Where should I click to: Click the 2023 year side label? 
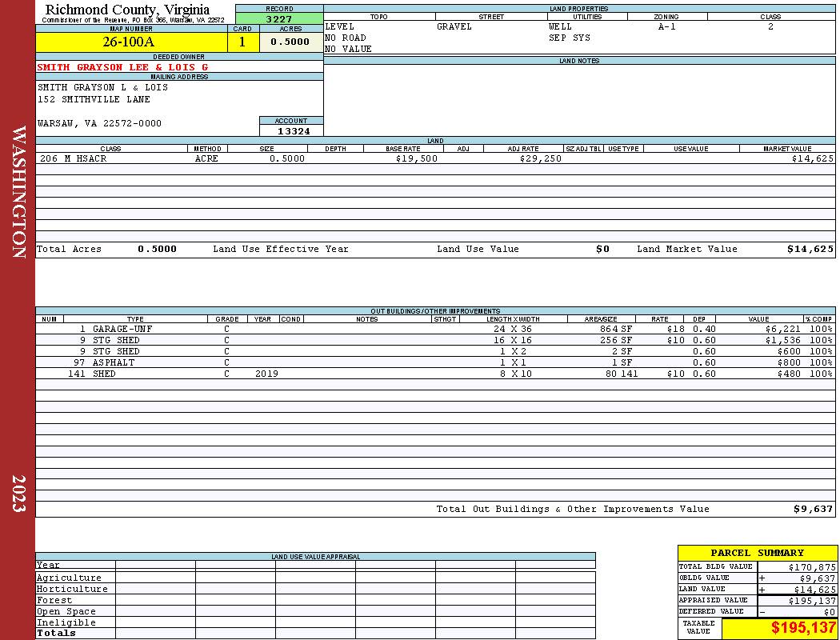[x=18, y=494]
